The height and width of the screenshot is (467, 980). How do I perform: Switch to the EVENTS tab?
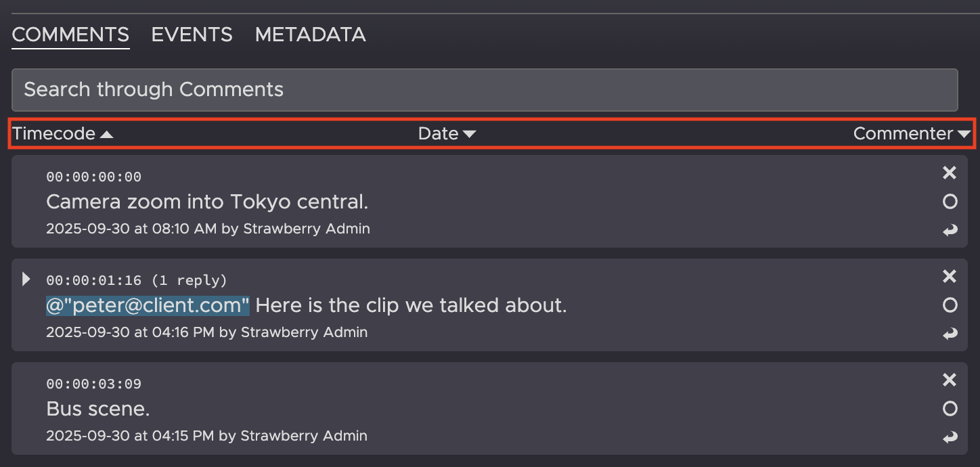pyautogui.click(x=192, y=35)
